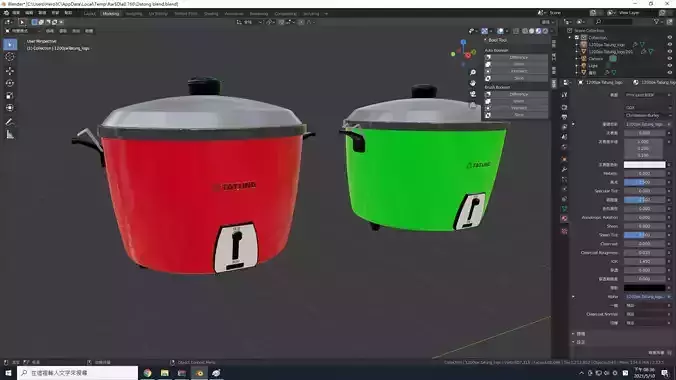Screen dimensions: 676x380
Task: Adjust the Sheen Tint slider
Action: (645, 235)
